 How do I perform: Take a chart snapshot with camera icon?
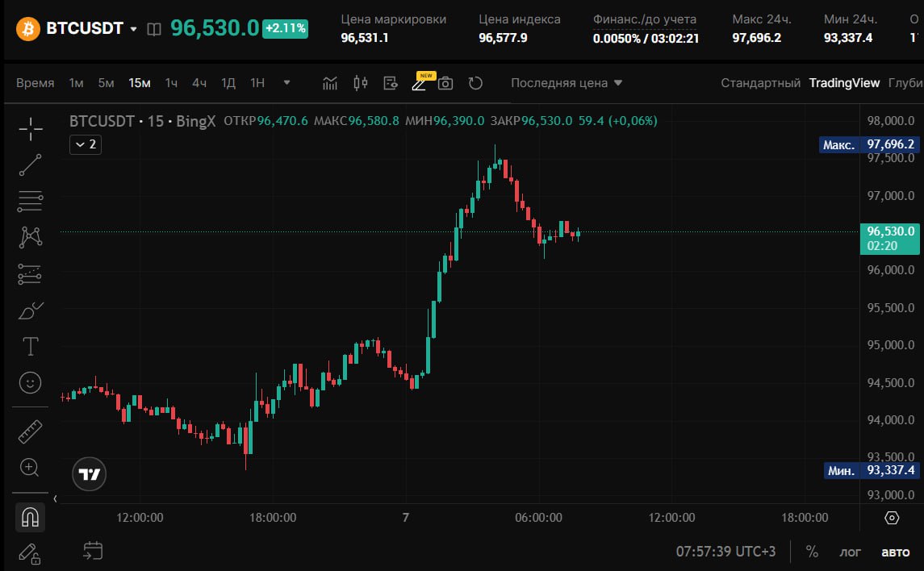coord(445,83)
